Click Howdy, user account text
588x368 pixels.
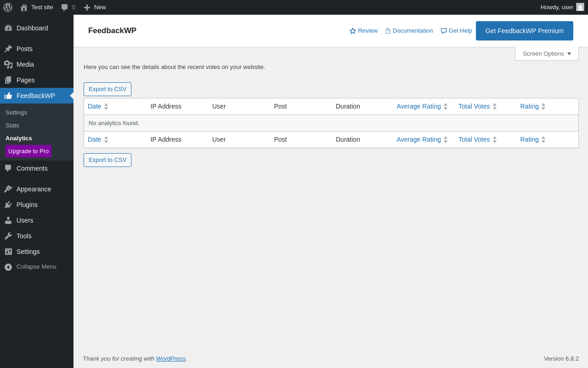[557, 7]
